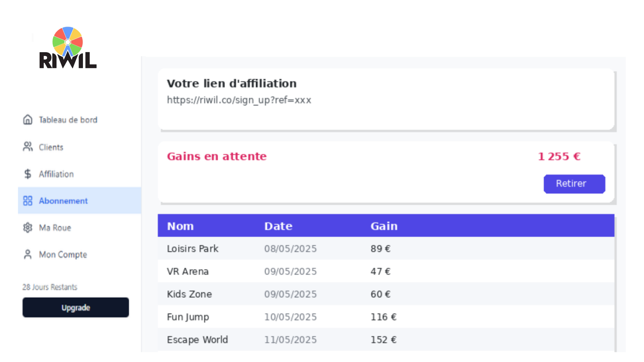Viewport: 644px width, 362px height.
Task: Open Ma Roue settings page
Action: 55,228
